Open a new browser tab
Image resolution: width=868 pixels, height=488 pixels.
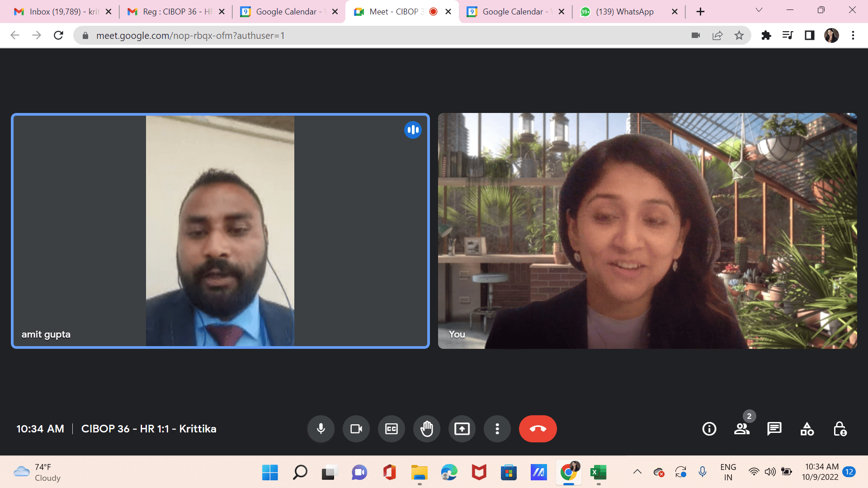700,12
